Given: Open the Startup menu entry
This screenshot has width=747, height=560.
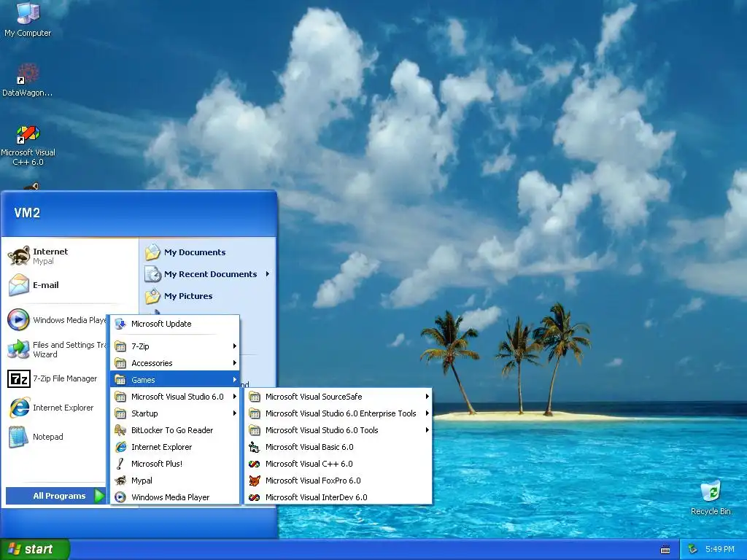Looking at the screenshot, I should click(175, 413).
